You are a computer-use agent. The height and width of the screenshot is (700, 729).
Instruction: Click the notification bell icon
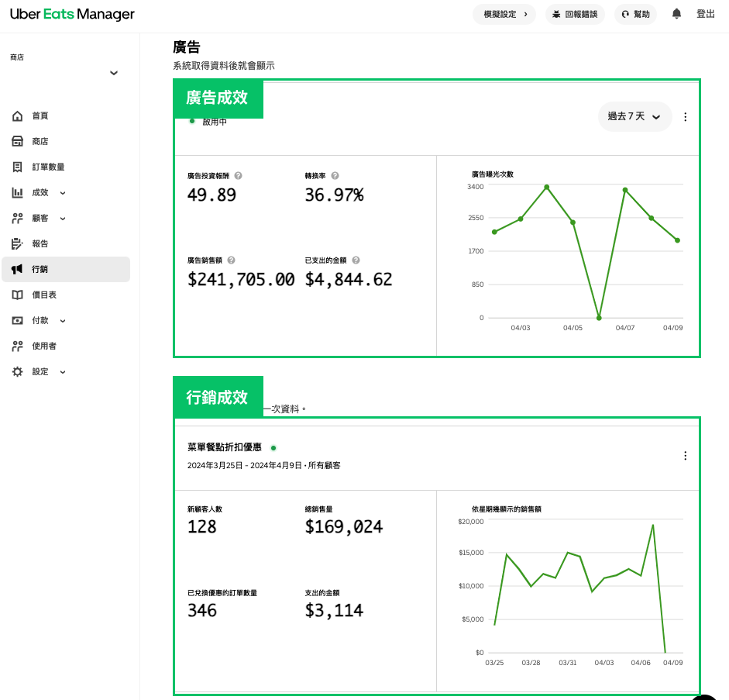tap(676, 14)
